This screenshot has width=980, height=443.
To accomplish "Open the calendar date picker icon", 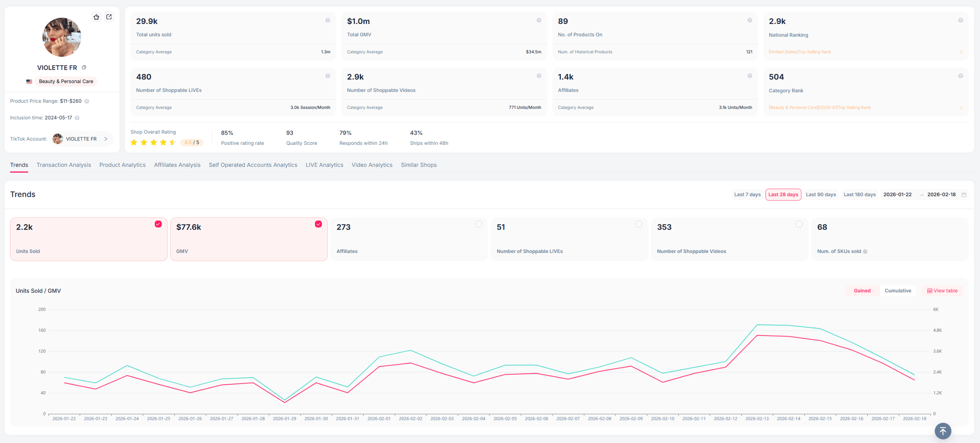I will [964, 195].
